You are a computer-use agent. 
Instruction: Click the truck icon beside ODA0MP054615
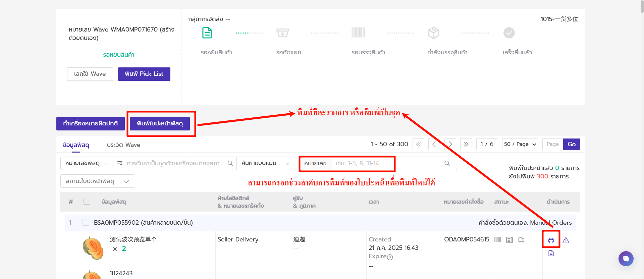point(521,240)
